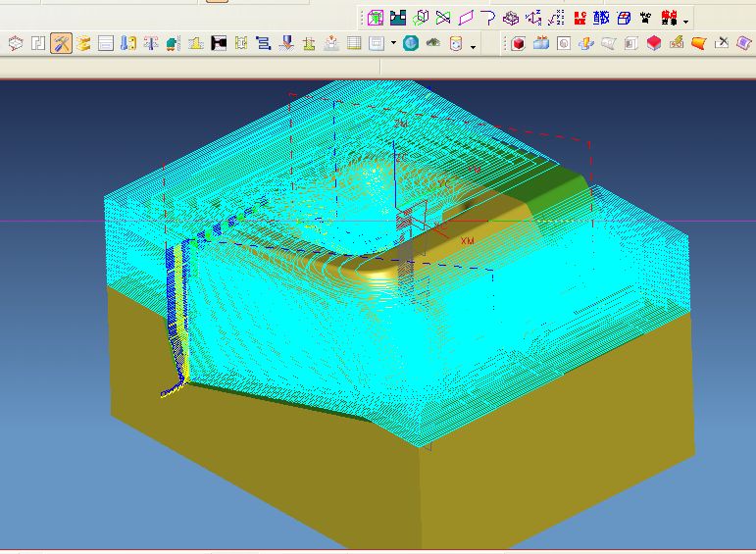Click the wireframe box icon at toolbar start
The image size is (756, 554).
(x=16, y=43)
